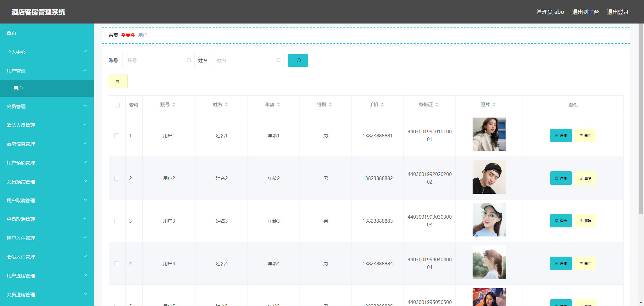Screen dimensions: 644x306
Task: Click 首页 breadcrumb link
Action: (x=113, y=35)
